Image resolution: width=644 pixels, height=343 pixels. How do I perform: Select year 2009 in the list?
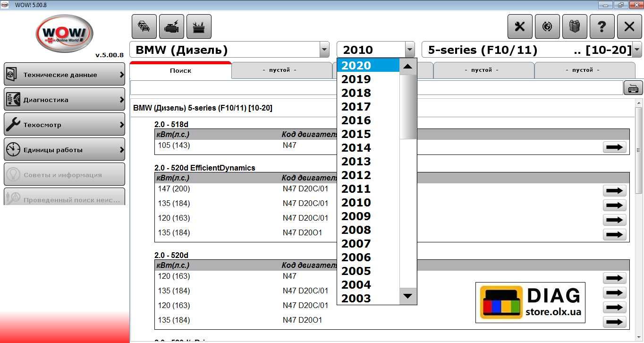(x=368, y=216)
